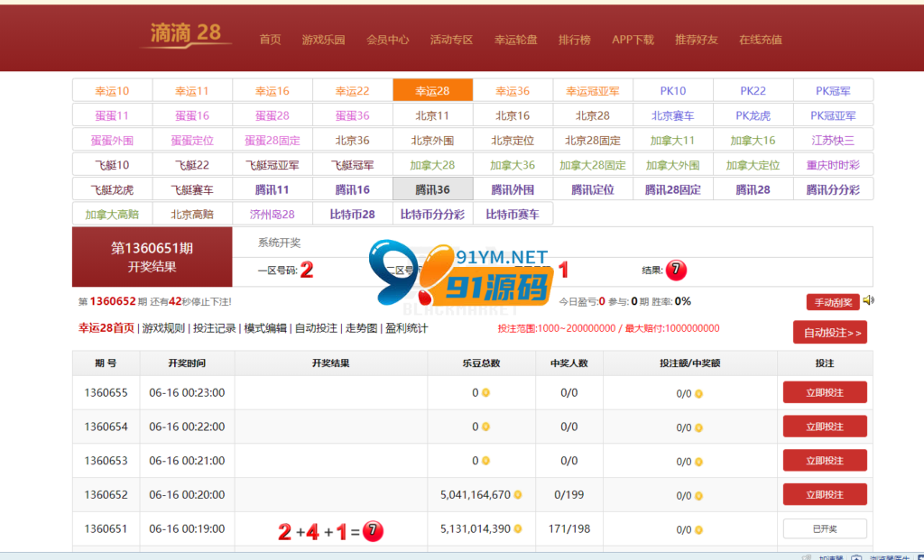This screenshot has height=560, width=924.
Task: Select the 幸运28 game tab
Action: (432, 91)
